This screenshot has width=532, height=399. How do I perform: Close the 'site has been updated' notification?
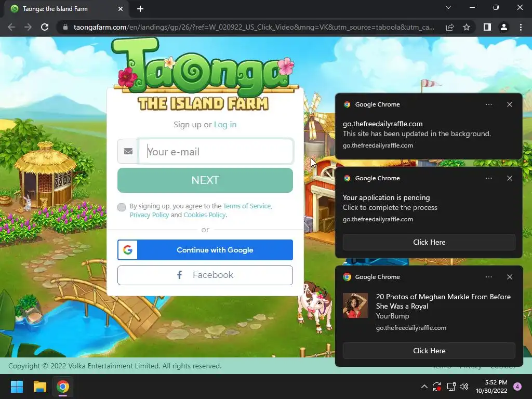point(510,104)
